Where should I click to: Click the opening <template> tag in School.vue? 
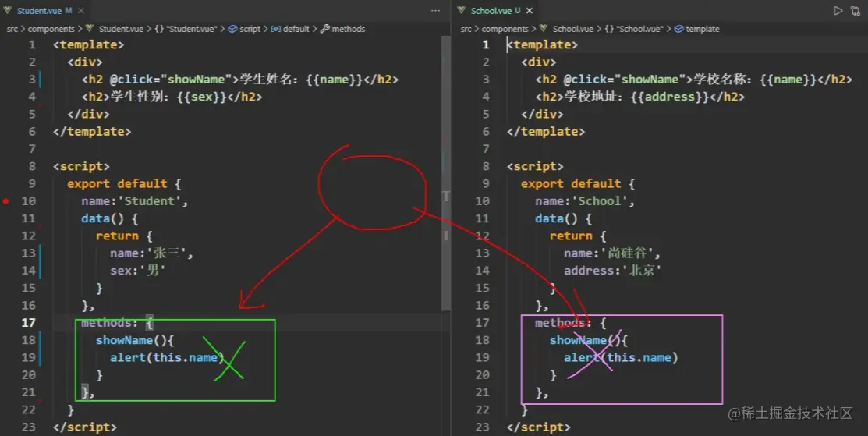pos(542,44)
